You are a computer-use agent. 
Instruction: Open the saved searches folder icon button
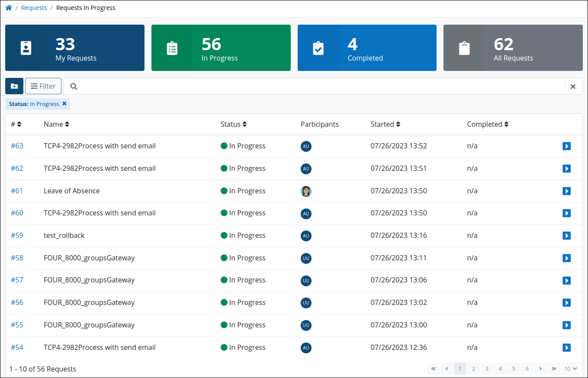[14, 86]
